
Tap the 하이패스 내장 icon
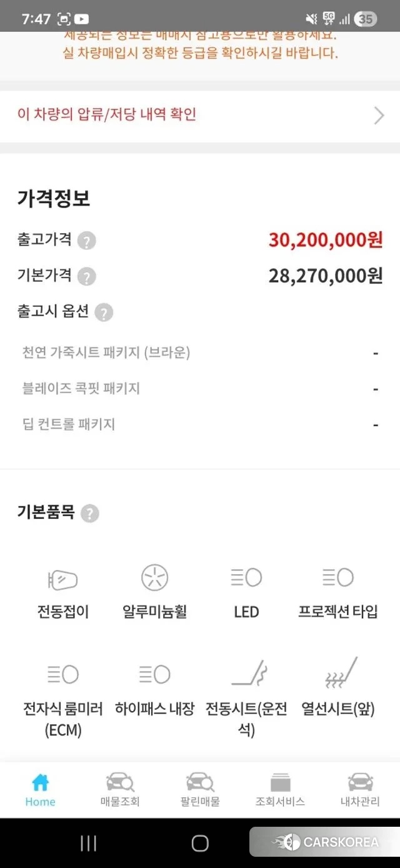154,675
